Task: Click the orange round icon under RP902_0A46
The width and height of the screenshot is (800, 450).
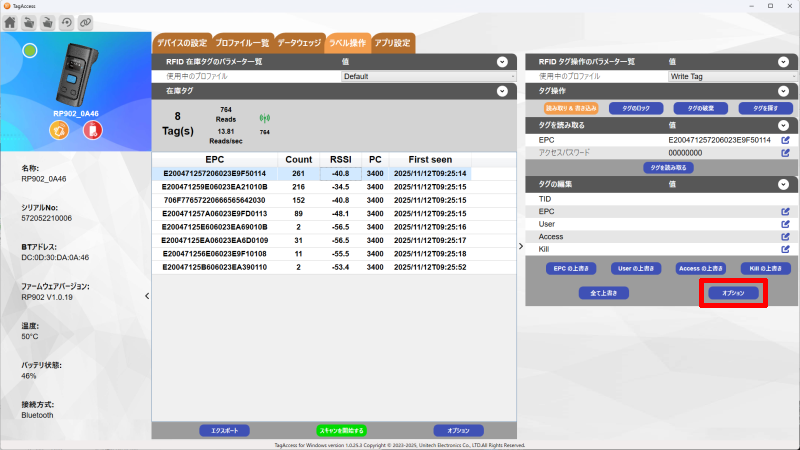Action: point(59,131)
